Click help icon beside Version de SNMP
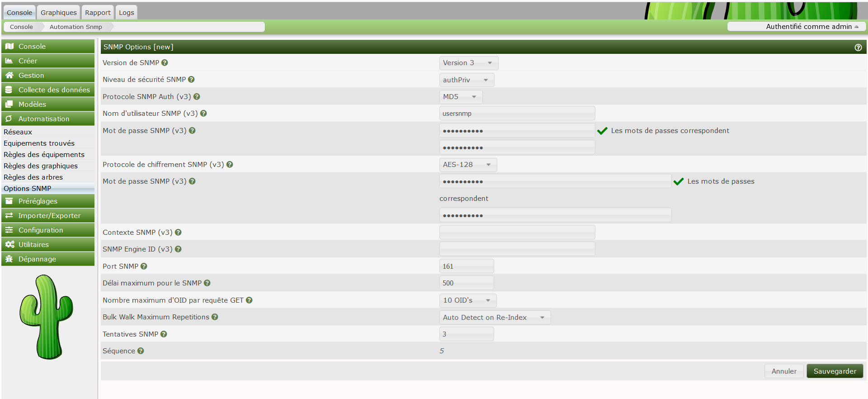868x399 pixels. (x=165, y=63)
